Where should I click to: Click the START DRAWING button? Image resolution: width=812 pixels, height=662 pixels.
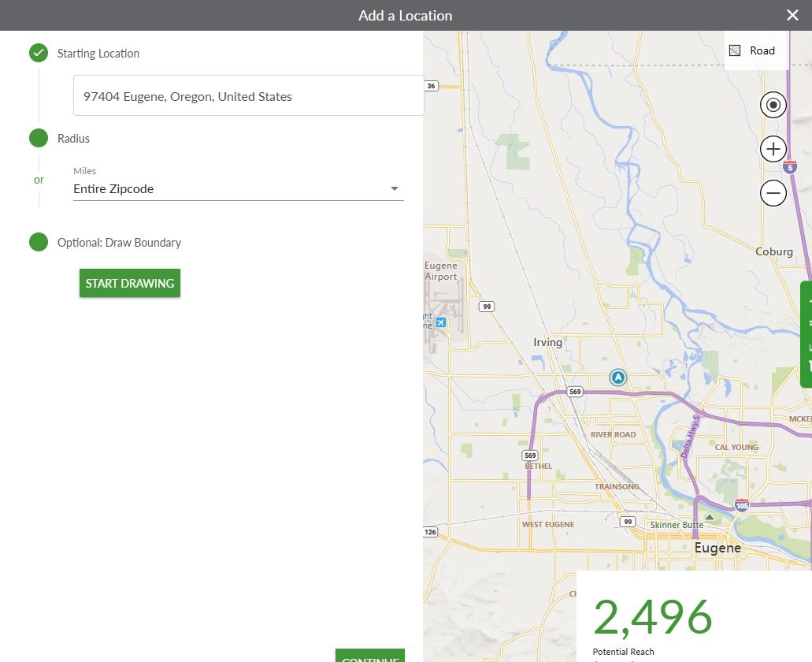[x=129, y=284]
